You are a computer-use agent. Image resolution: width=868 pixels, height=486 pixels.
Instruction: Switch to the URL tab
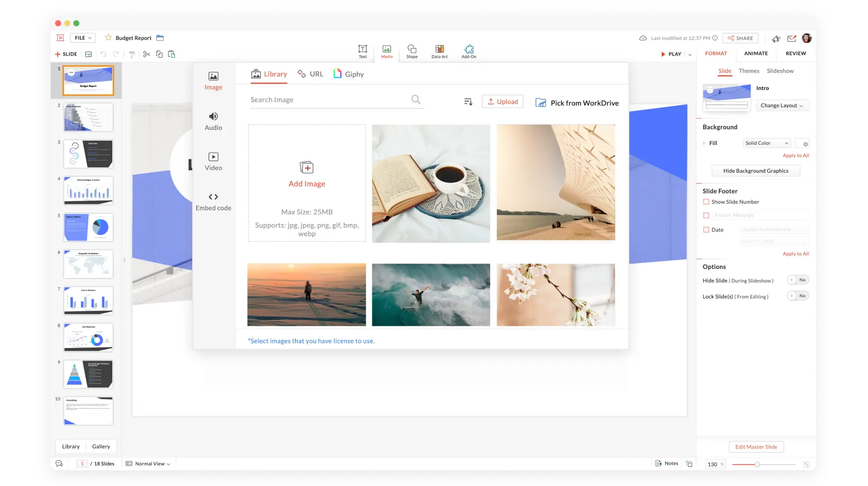click(x=310, y=74)
